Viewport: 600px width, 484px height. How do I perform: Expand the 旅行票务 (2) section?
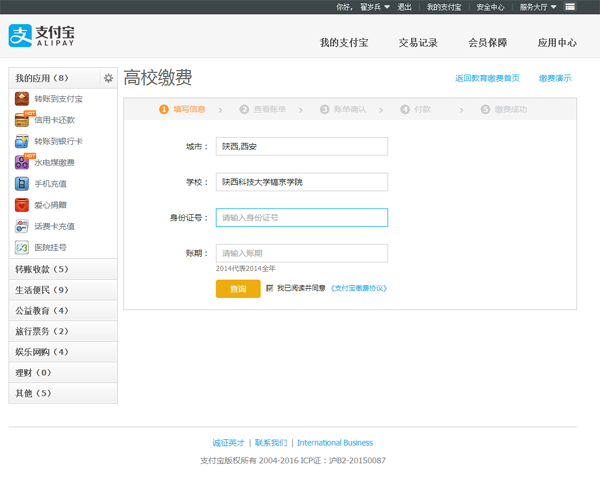pos(63,331)
